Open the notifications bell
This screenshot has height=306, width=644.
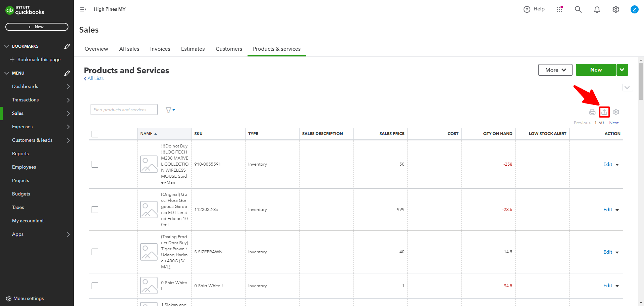pyautogui.click(x=597, y=9)
